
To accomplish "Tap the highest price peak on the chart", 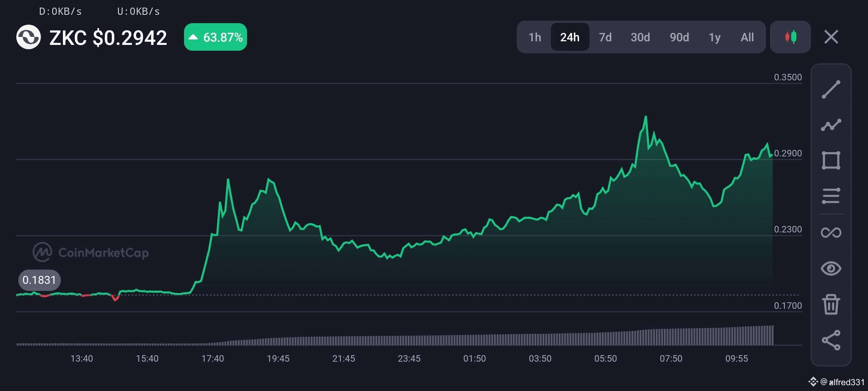I will point(646,117).
